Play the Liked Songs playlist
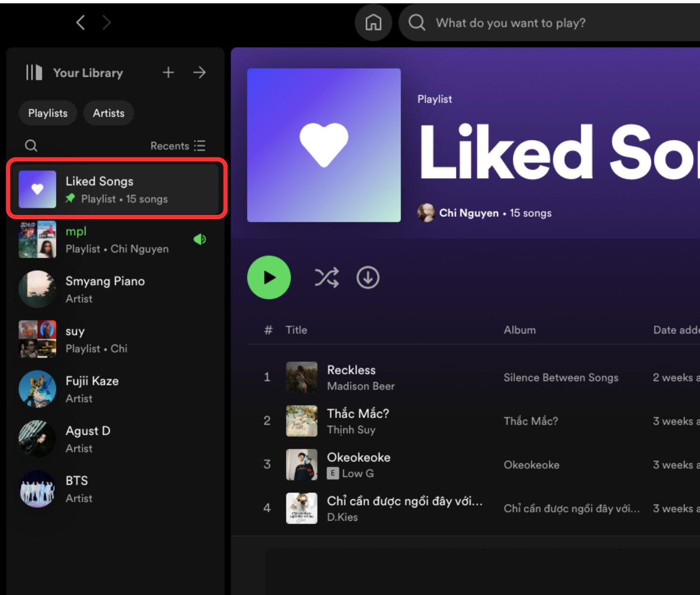This screenshot has height=595, width=700. [269, 278]
